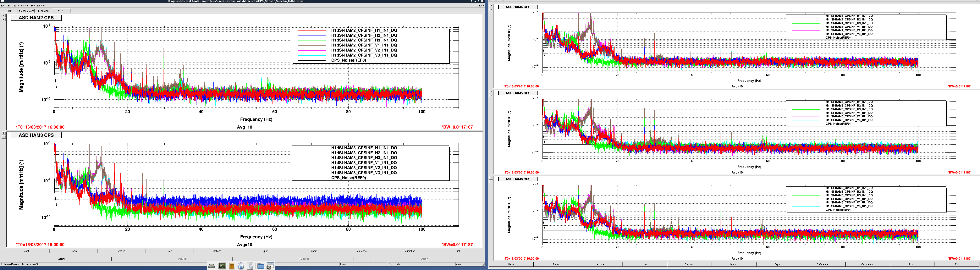Click the 'Test done' status bar message

point(20,264)
